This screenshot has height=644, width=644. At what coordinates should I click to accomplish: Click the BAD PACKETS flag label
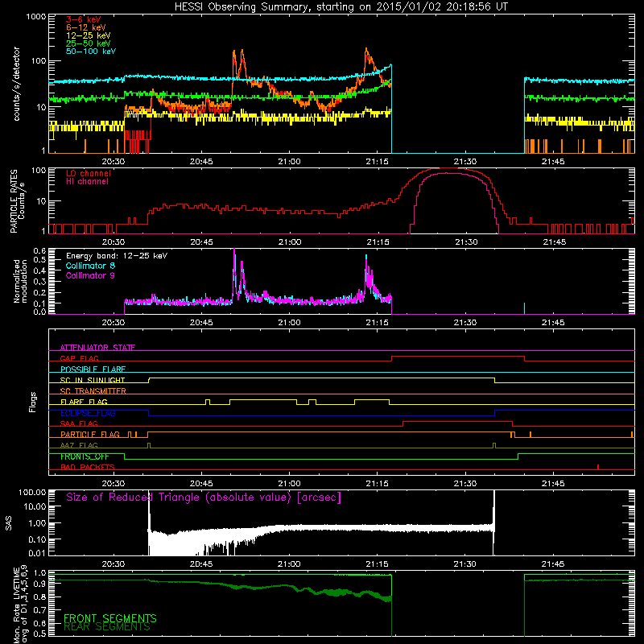pos(88,467)
